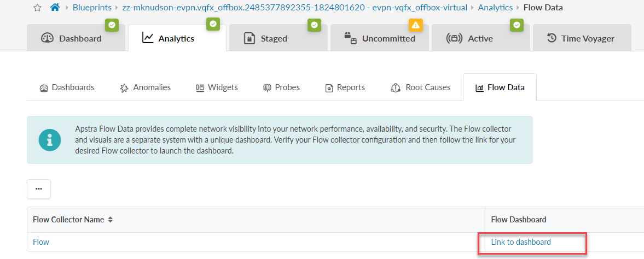Open the Time Voyager tab
Screen dimensions: 644x259
pos(581,38)
